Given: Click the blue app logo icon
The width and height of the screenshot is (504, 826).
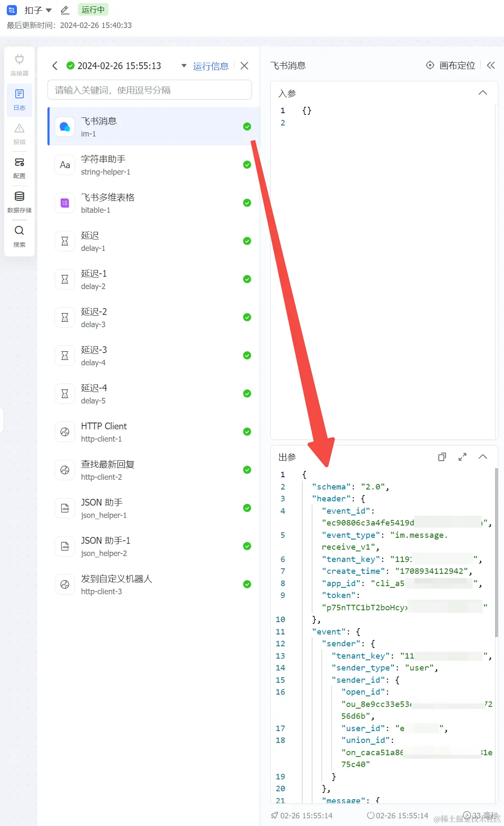Looking at the screenshot, I should point(12,10).
